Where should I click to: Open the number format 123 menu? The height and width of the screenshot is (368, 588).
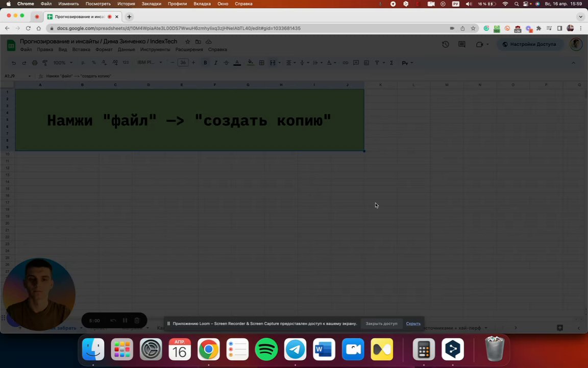[x=126, y=63]
